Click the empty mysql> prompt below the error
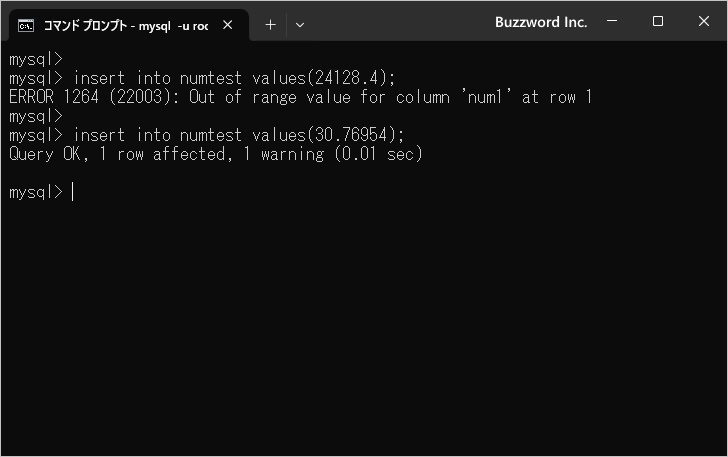The width and height of the screenshot is (728, 457). (36, 116)
